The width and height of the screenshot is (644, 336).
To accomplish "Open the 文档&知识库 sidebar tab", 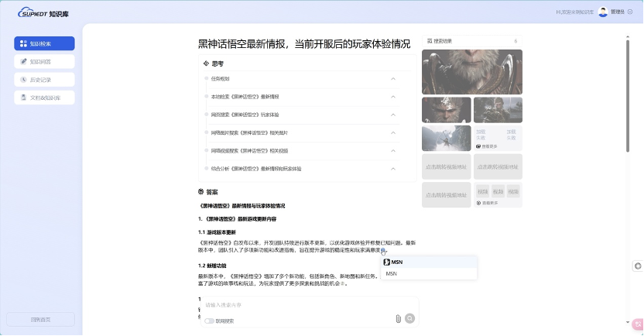I will click(44, 98).
